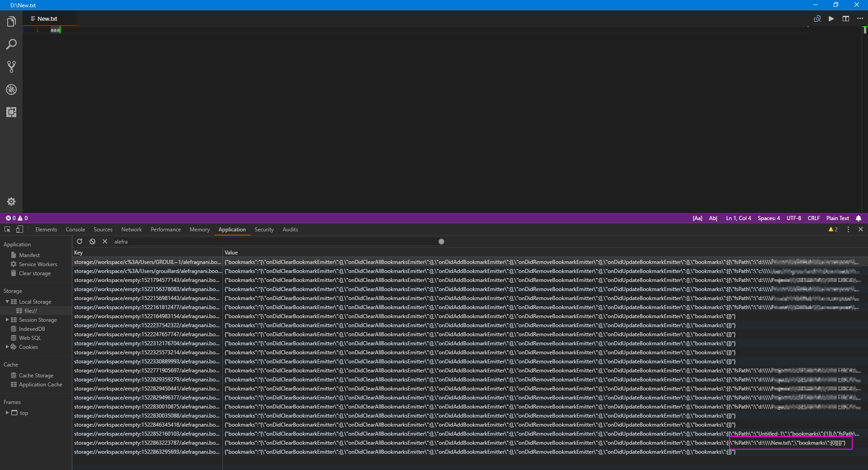Open the Source Control view

point(11,66)
